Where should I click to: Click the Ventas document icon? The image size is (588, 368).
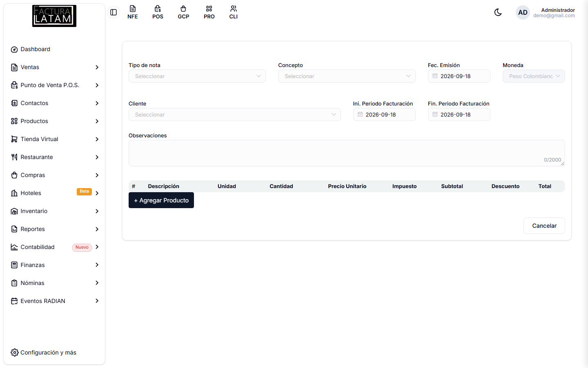coord(14,67)
